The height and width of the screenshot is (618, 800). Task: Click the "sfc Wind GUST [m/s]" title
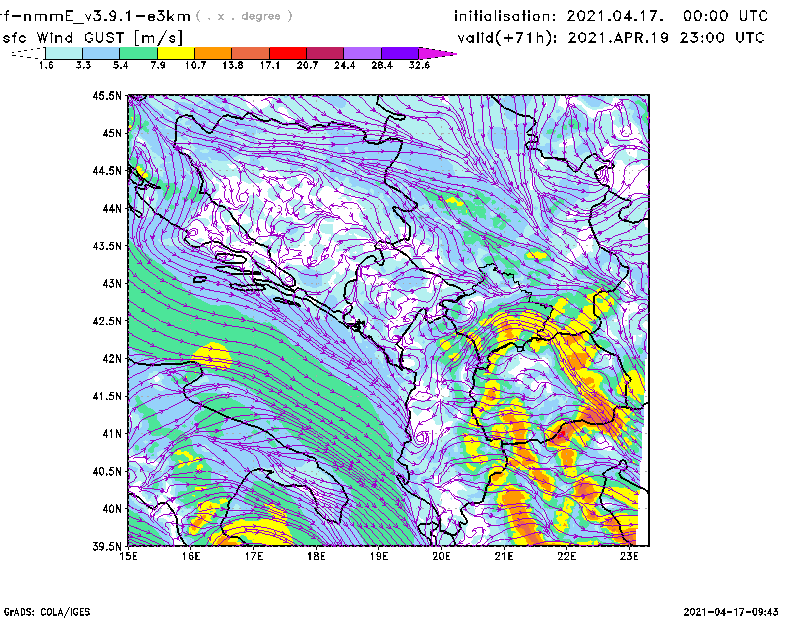tap(92, 38)
